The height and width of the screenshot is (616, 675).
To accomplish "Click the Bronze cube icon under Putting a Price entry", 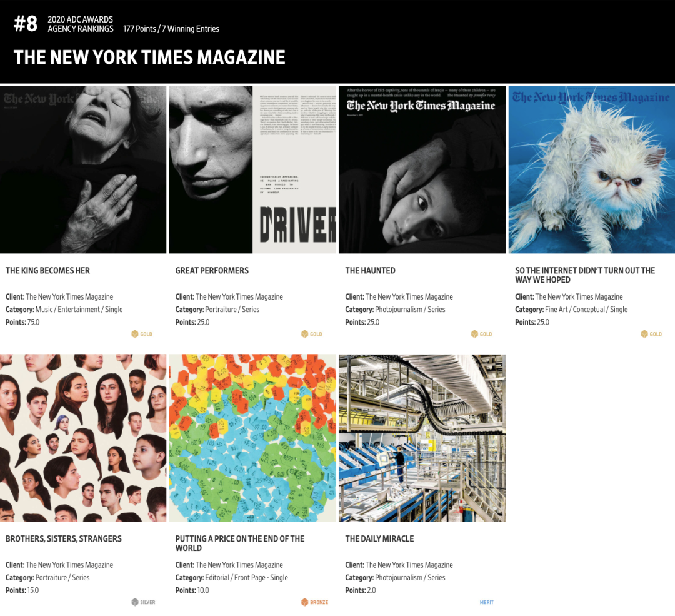I will click(305, 602).
